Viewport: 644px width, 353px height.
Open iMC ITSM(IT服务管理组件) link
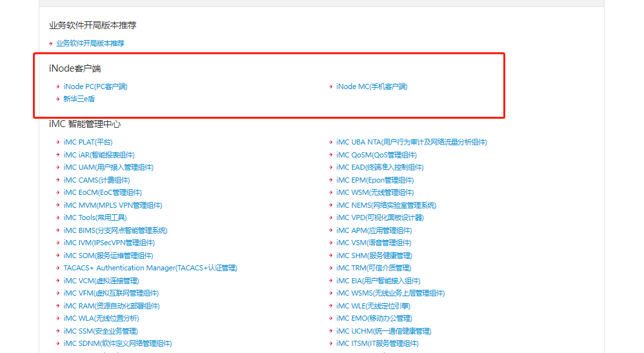(377, 343)
